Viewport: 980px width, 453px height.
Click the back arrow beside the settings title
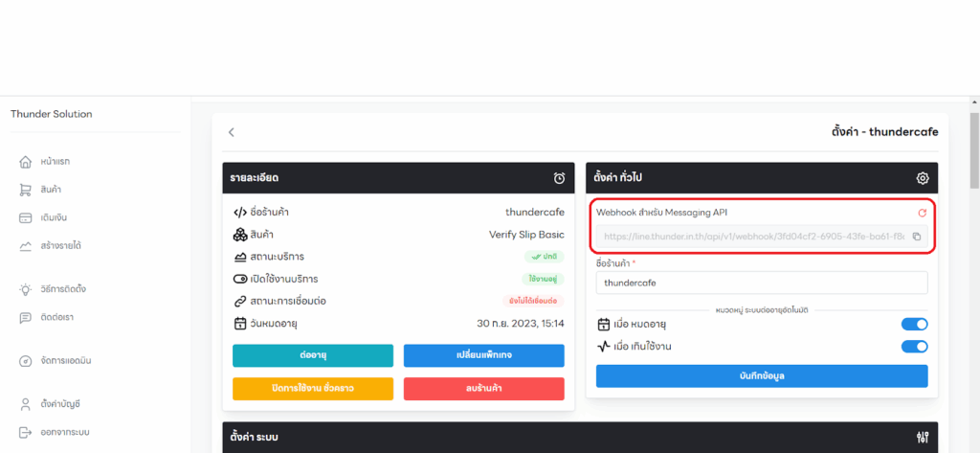231,132
